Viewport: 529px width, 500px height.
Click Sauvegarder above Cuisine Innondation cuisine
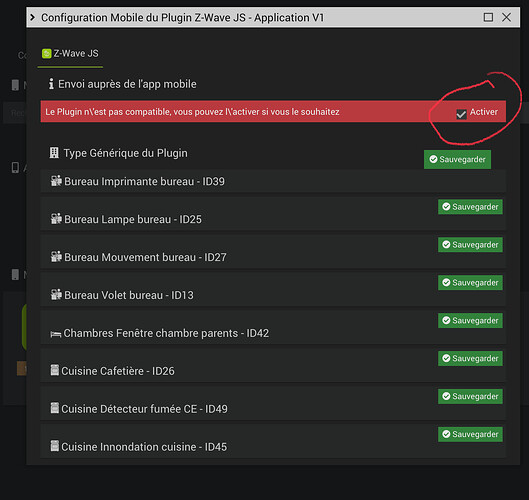pyautogui.click(x=470, y=434)
